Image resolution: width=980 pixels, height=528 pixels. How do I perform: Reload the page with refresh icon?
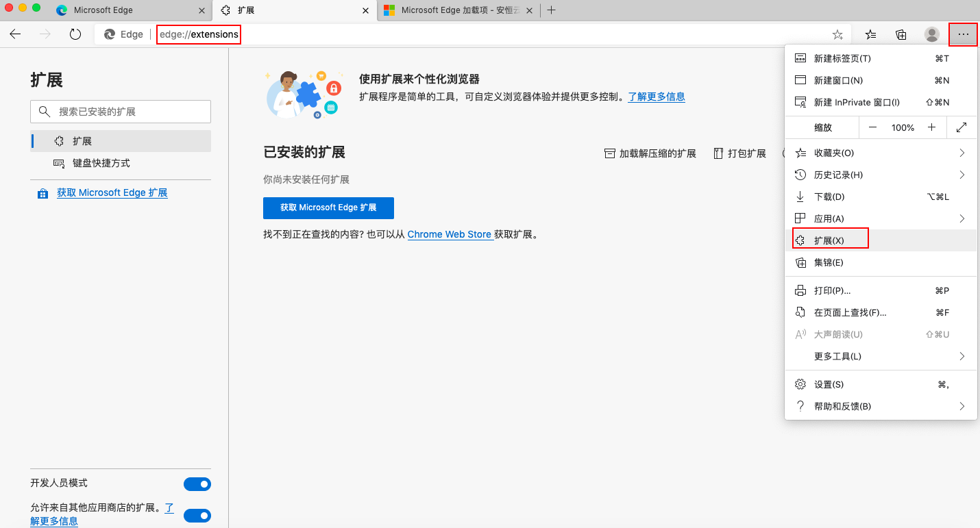pos(75,34)
